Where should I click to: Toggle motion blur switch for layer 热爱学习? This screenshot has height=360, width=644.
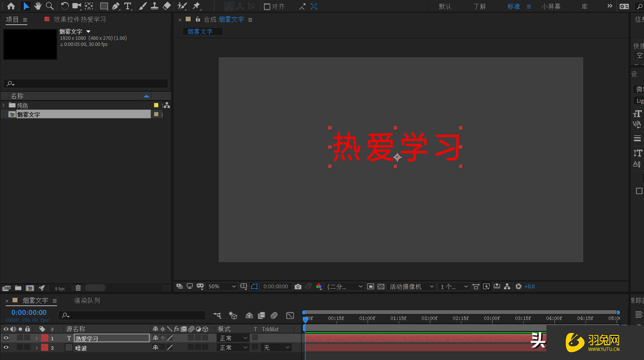(x=191, y=338)
